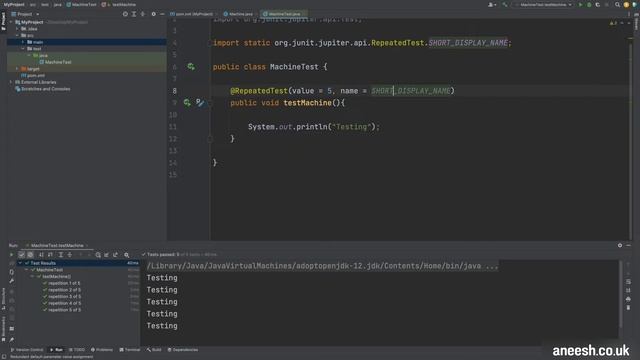Screen dimensions: 640x360
Task: Open Dependencies tool window tab
Action: 183,350
